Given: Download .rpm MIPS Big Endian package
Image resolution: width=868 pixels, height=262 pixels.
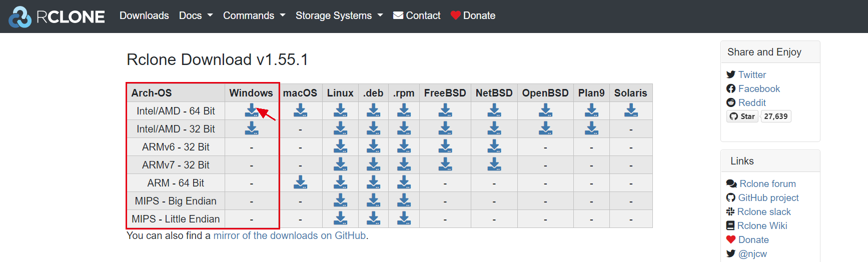Looking at the screenshot, I should (404, 200).
